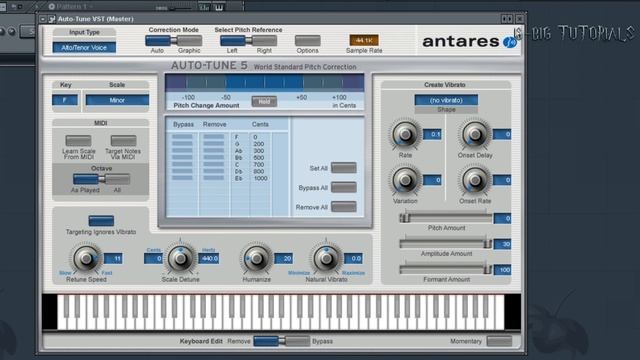Image resolution: width=640 pixels, height=360 pixels.
Task: Open the Input Type selector Alto/Tenor Voice
Action: pos(84,47)
